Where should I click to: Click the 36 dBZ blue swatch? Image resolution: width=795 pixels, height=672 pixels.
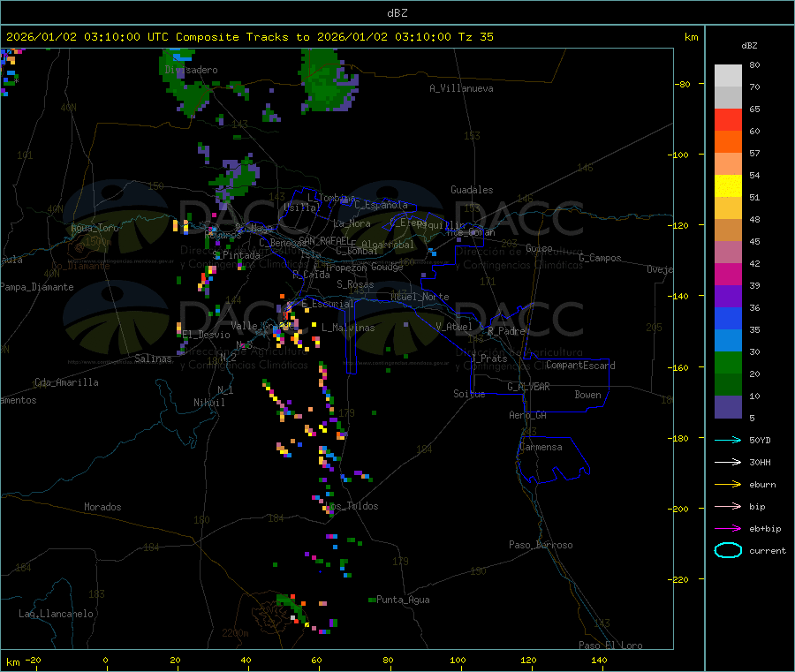pyautogui.click(x=728, y=318)
